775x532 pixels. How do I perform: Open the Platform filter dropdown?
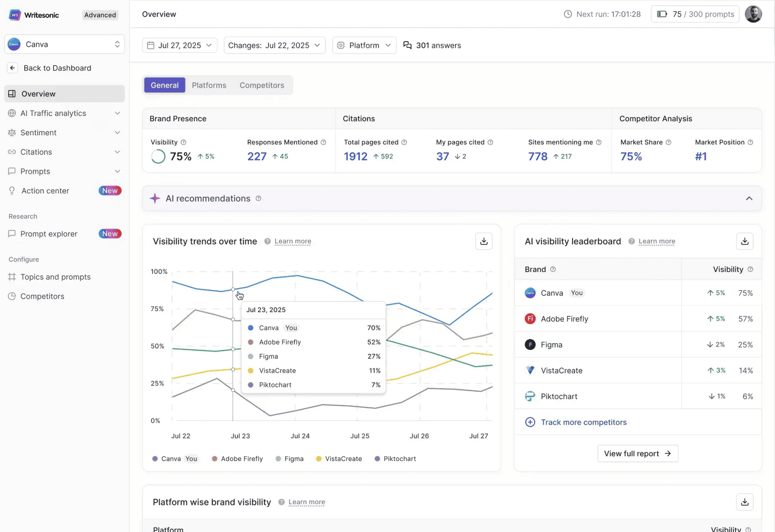point(364,45)
